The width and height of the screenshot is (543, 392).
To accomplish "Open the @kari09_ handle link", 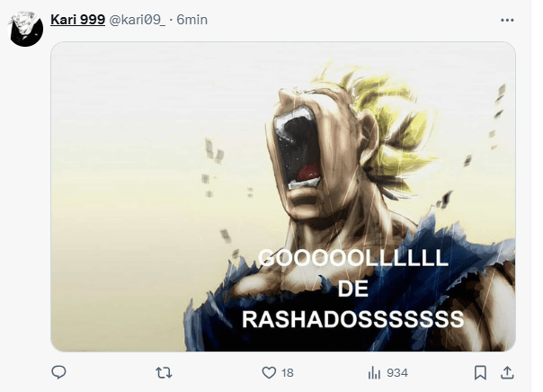I will (138, 20).
